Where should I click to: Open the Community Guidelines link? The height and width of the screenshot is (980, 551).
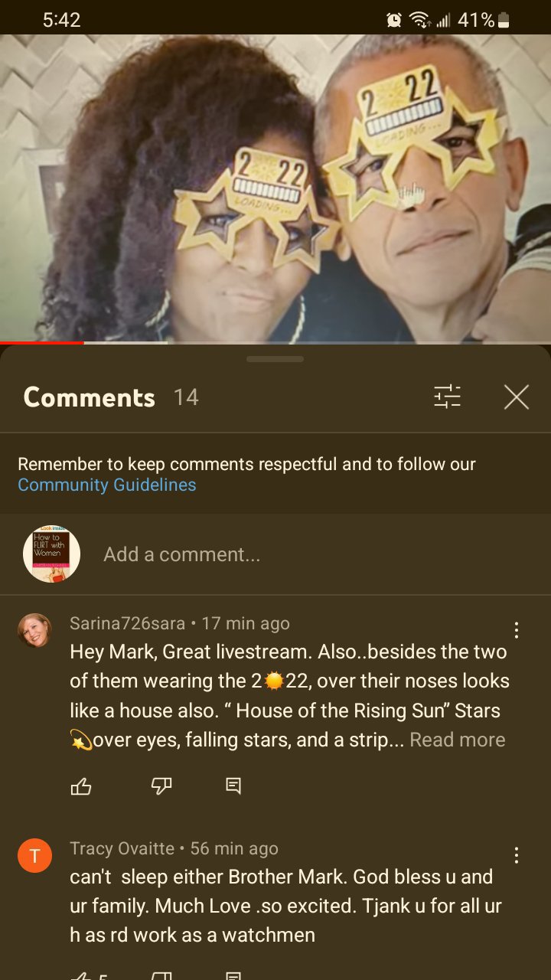pyautogui.click(x=107, y=485)
